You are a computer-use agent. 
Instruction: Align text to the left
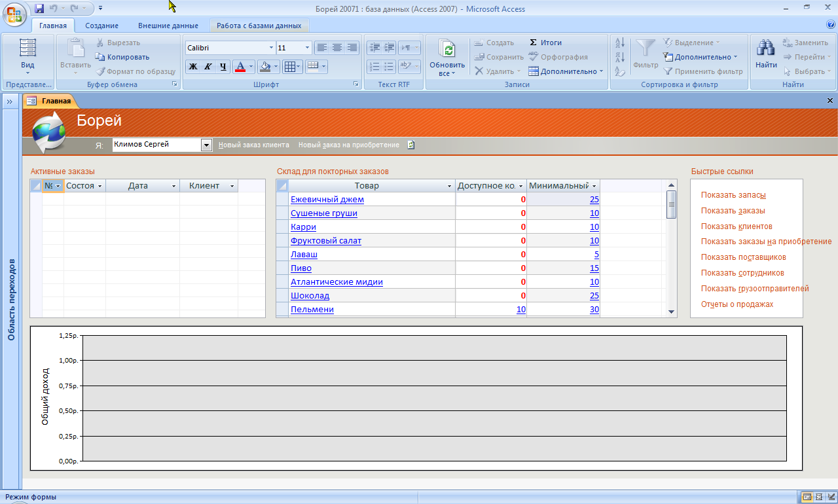click(321, 47)
